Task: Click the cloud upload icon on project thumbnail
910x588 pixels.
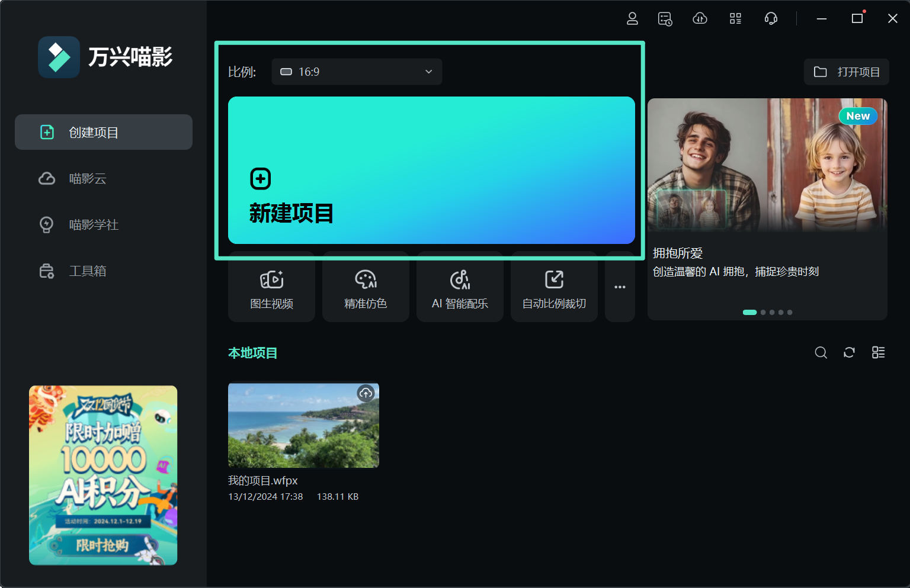Action: point(366,393)
